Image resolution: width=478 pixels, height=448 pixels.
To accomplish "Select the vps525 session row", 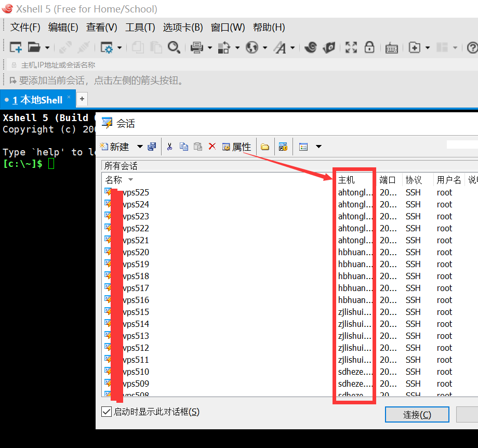I will (x=289, y=192).
